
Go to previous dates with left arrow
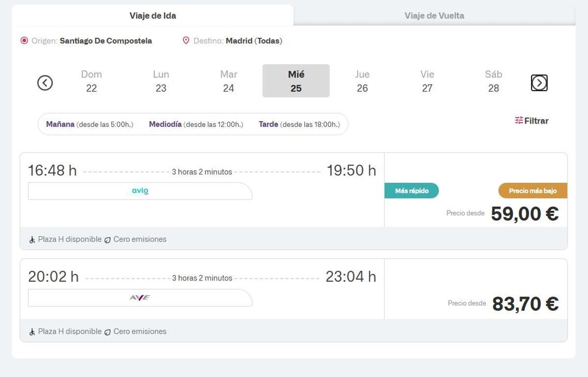(x=45, y=83)
